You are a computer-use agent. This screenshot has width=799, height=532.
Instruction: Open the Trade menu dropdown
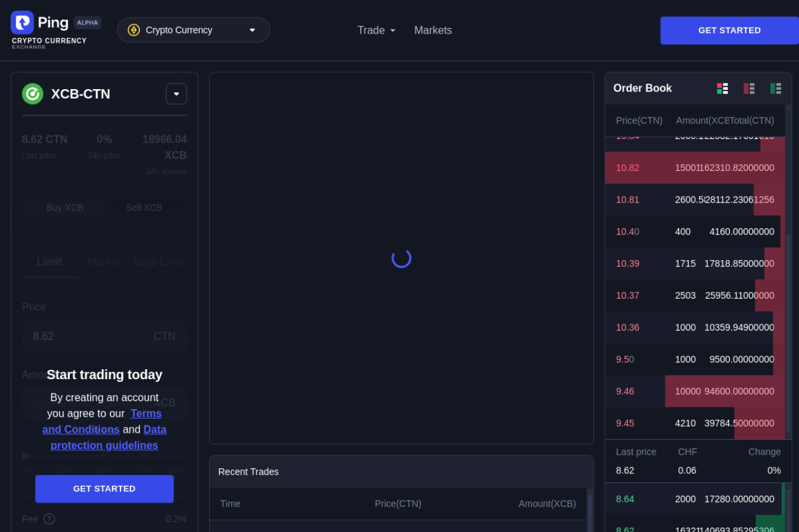[x=376, y=30]
